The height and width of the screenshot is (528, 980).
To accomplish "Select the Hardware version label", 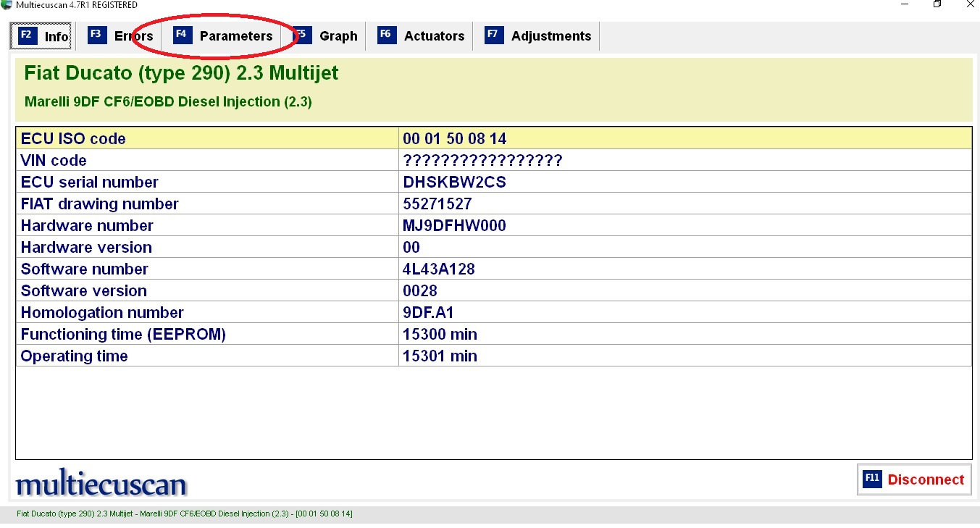I will coord(86,247).
